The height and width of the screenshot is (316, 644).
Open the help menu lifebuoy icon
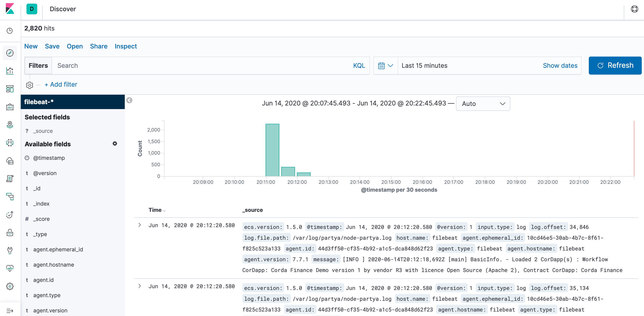tap(634, 9)
